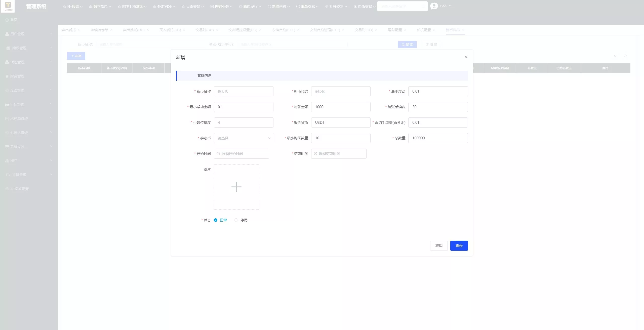Viewport: 644px width, 330px height.
Task: Open the 理财业务 top menu
Action: pos(221,7)
